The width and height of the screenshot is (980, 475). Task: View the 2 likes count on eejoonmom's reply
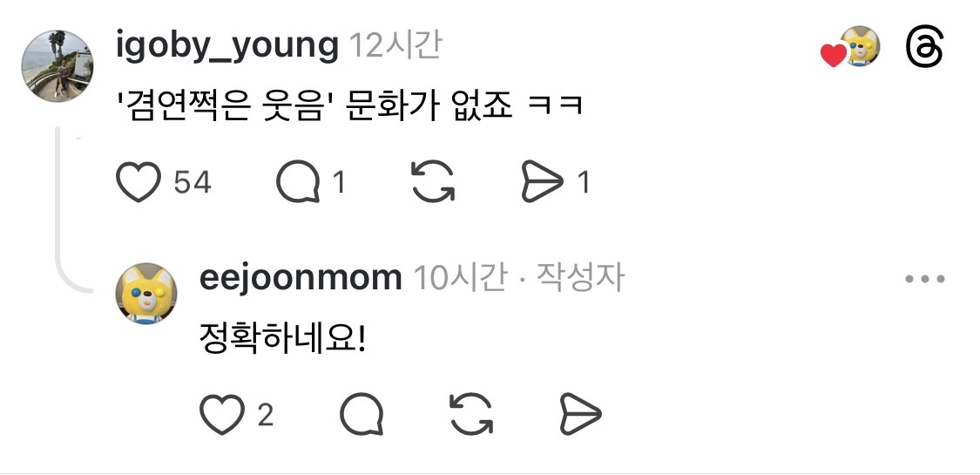(266, 415)
